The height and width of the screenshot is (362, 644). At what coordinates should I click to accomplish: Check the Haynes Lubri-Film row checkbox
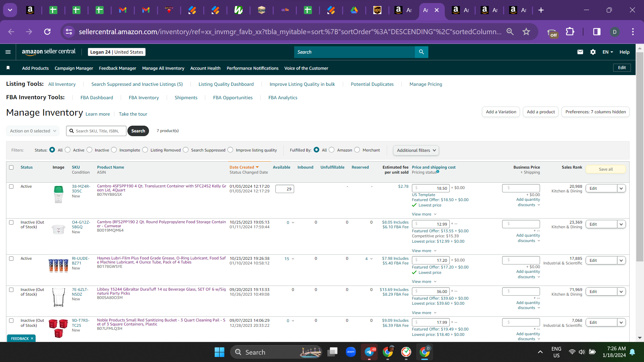(11, 258)
